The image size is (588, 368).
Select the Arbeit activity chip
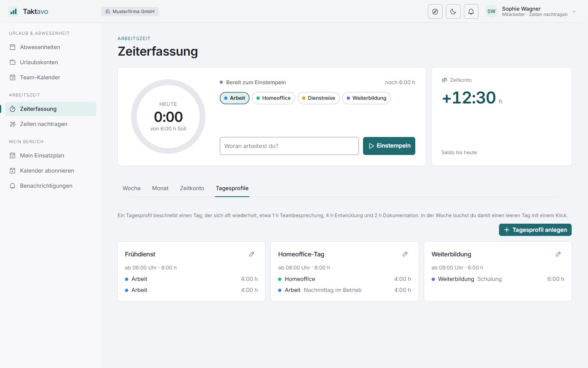click(x=234, y=98)
